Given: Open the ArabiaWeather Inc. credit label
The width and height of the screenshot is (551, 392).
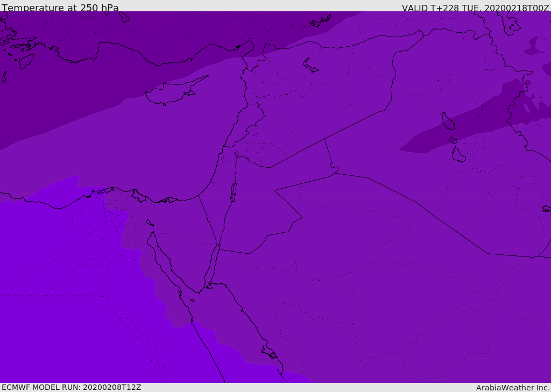Looking at the screenshot, I should pyautogui.click(x=513, y=387).
